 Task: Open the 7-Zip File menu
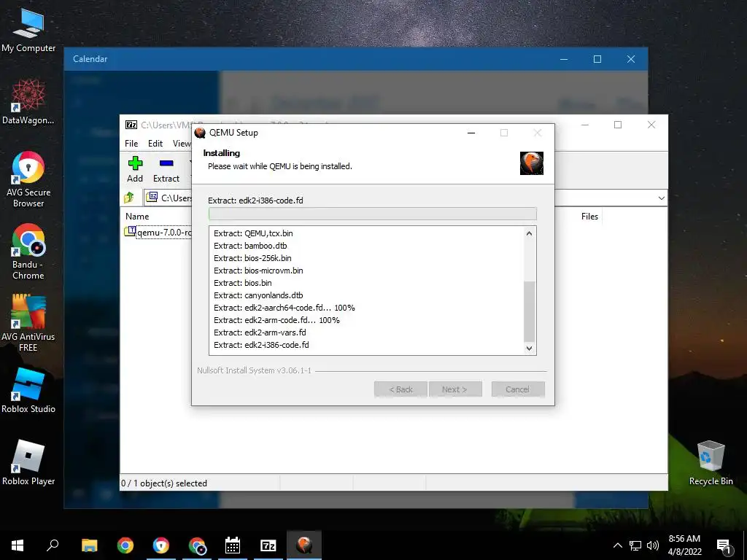pyautogui.click(x=131, y=144)
